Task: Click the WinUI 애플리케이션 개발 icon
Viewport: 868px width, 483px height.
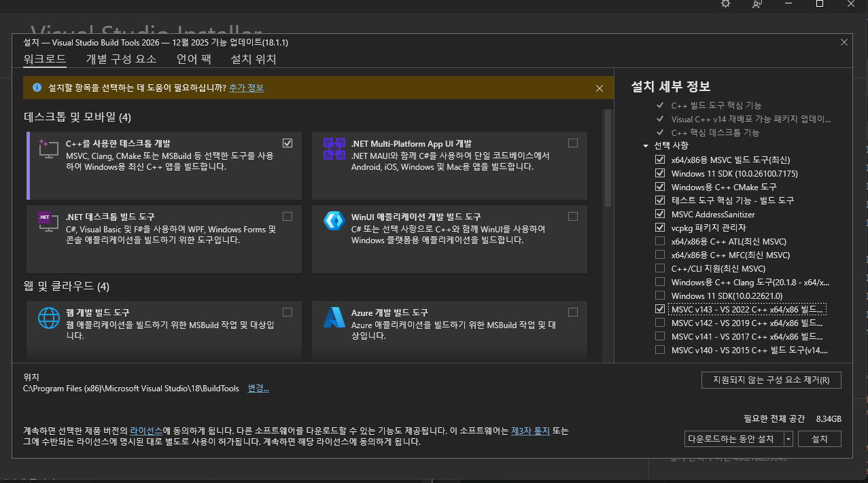Action: (334, 221)
